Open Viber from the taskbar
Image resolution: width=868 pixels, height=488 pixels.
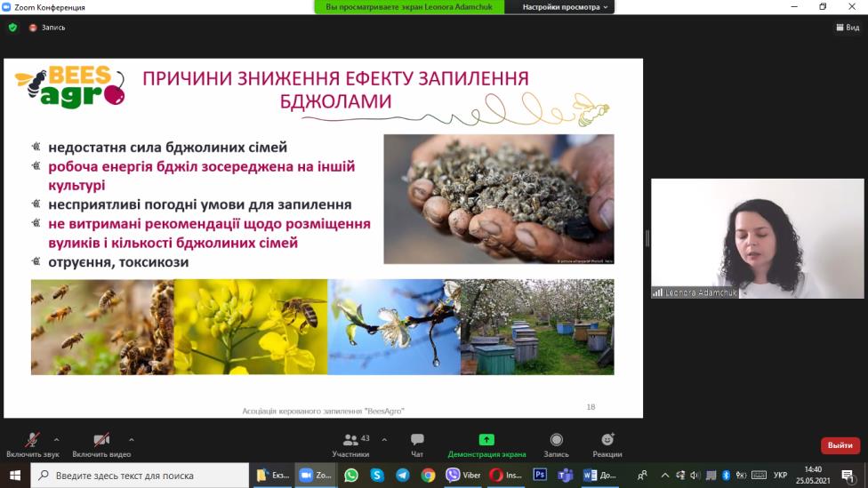[x=462, y=476]
